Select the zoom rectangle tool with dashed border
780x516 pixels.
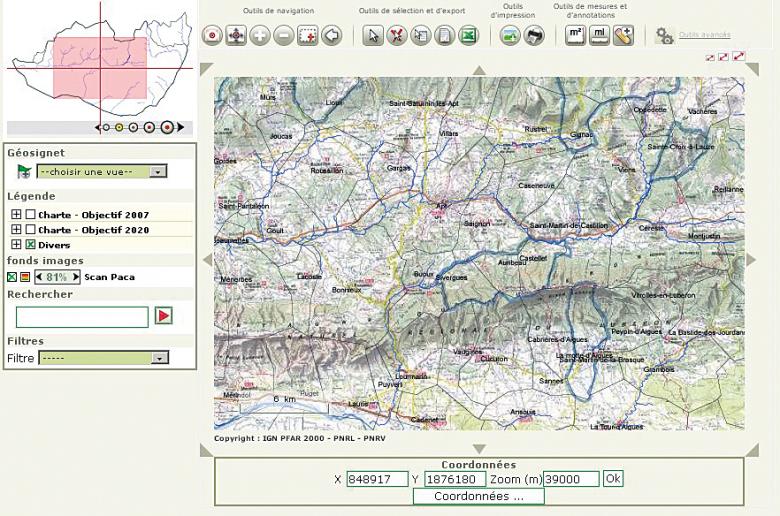[x=308, y=35]
